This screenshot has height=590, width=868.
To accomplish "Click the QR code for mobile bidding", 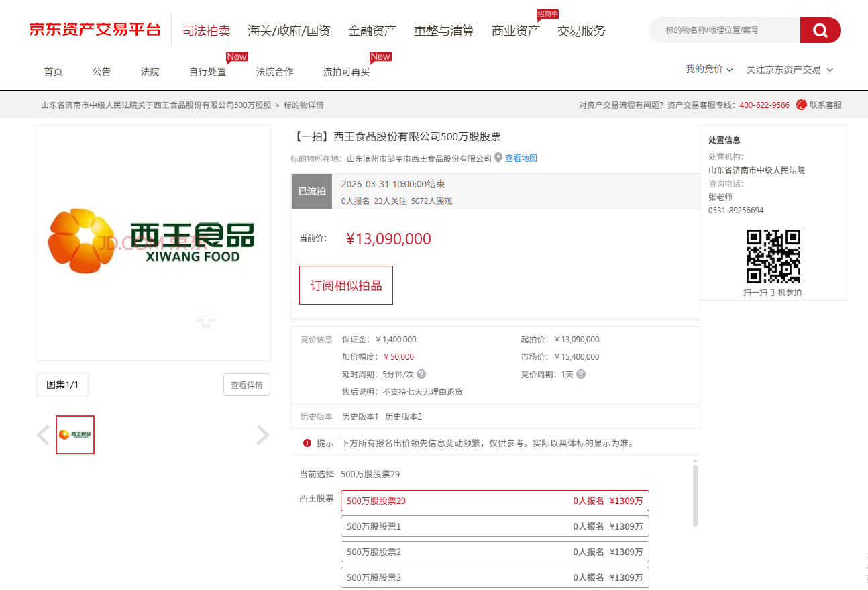I will click(773, 256).
